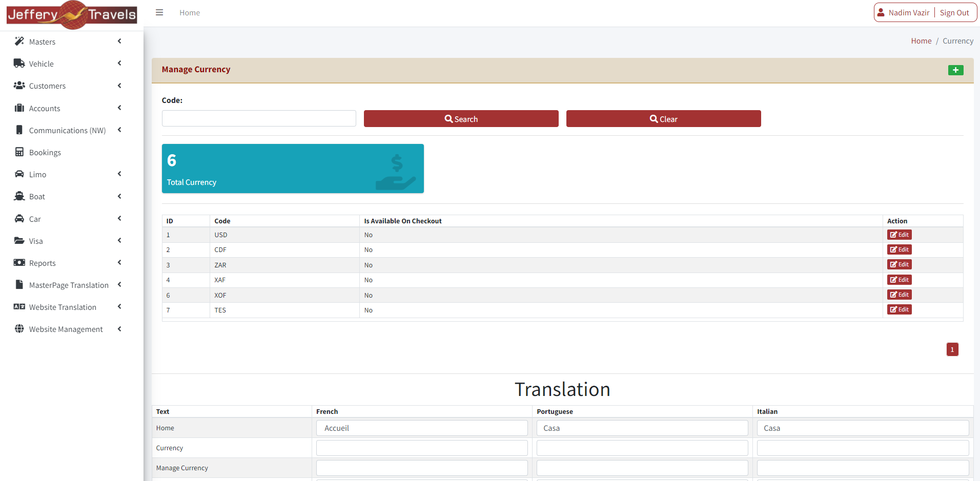Image resolution: width=980 pixels, height=481 pixels.
Task: Click the Code search input field
Action: tap(259, 118)
